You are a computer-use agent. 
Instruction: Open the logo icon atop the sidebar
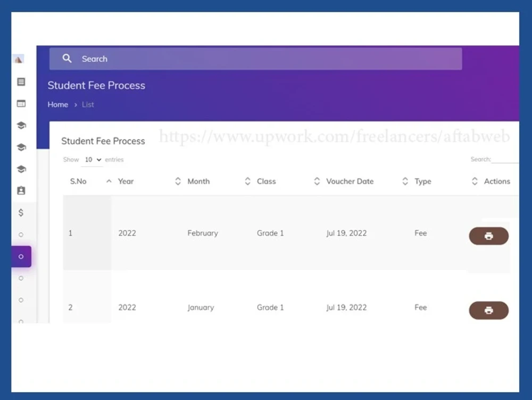pyautogui.click(x=19, y=60)
